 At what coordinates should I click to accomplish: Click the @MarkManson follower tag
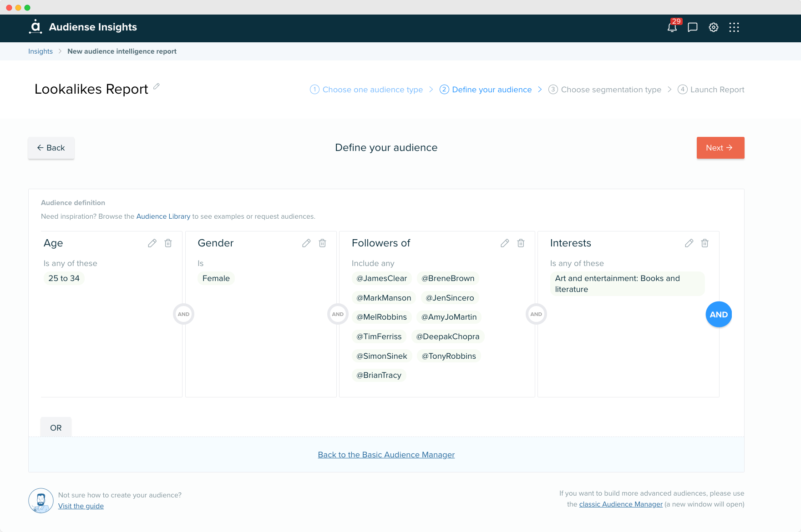click(x=384, y=298)
